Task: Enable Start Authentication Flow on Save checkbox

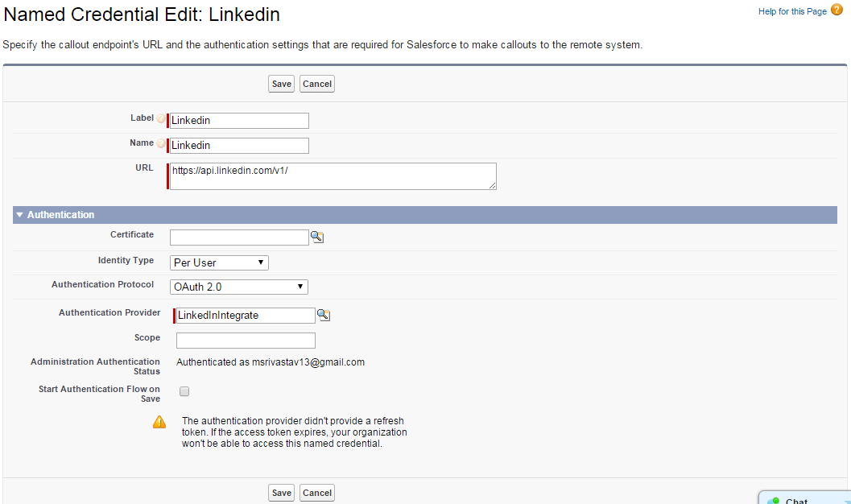Action: [x=184, y=392]
